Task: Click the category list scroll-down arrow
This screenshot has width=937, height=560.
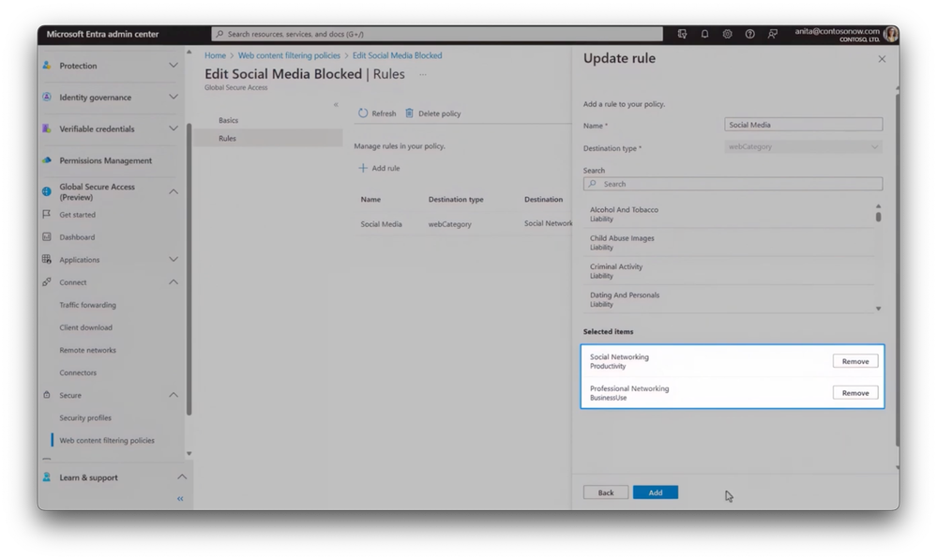Action: 879,309
